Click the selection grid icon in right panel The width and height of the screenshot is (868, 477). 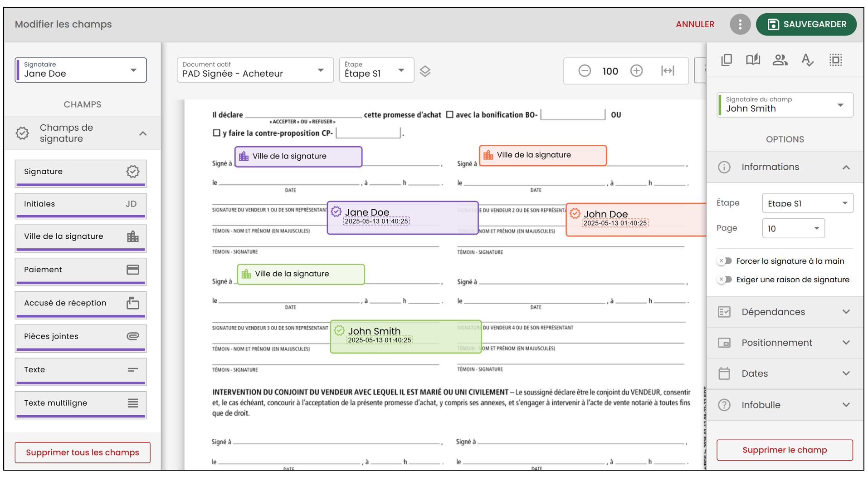click(836, 60)
